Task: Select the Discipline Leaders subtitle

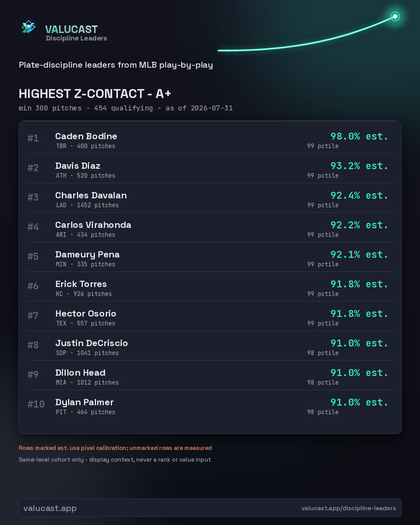Action: [x=76, y=38]
